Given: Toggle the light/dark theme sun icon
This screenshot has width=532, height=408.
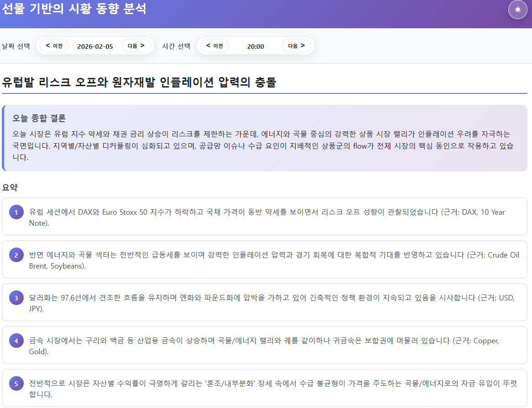Looking at the screenshot, I should click(x=517, y=10).
